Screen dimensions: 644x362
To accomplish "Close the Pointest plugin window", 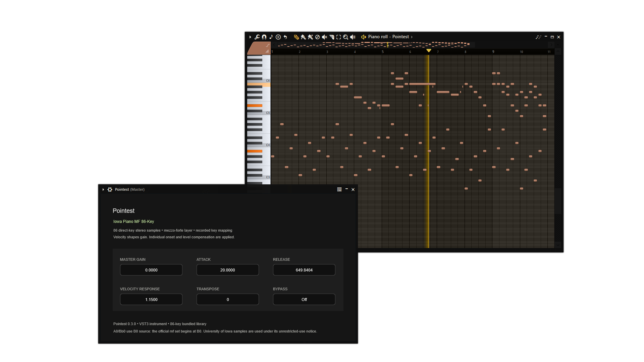I will click(x=353, y=190).
